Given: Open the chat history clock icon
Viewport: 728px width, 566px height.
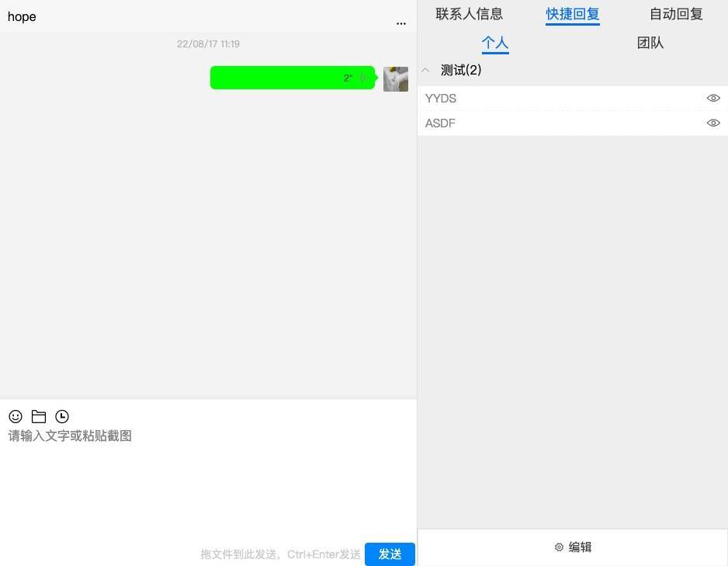Looking at the screenshot, I should (x=62, y=416).
